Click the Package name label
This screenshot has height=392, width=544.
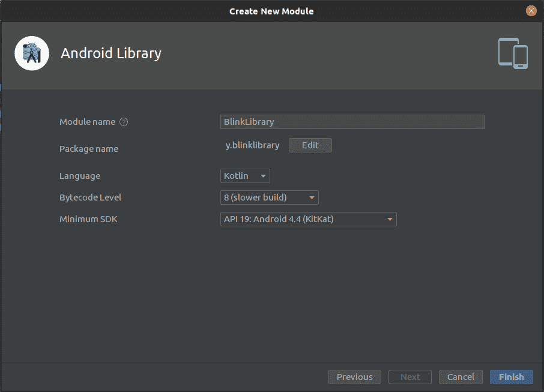89,149
